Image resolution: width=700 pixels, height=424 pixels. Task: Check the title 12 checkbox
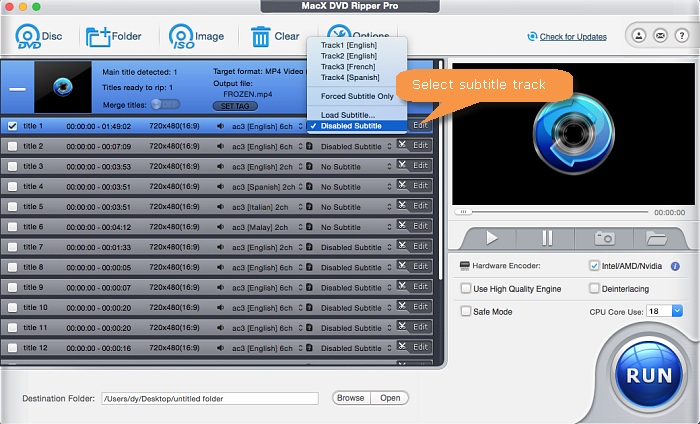pyautogui.click(x=12, y=348)
